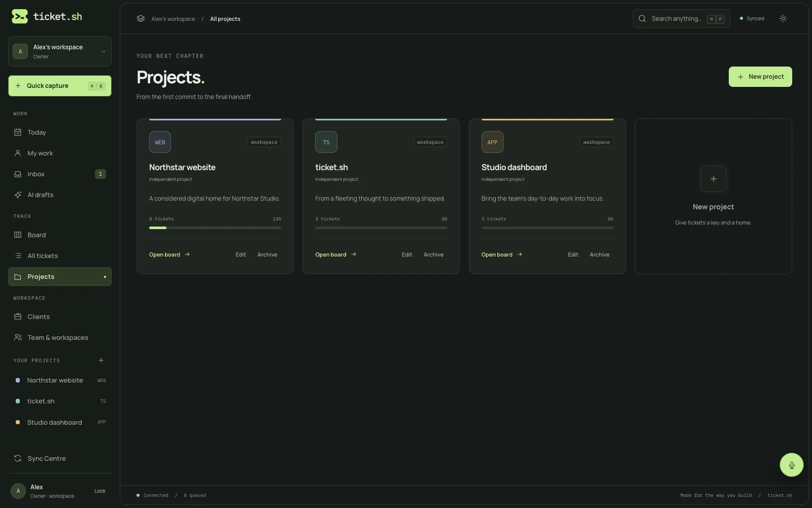This screenshot has height=508, width=812.
Task: Click the Synced status indicator
Action: (752, 19)
